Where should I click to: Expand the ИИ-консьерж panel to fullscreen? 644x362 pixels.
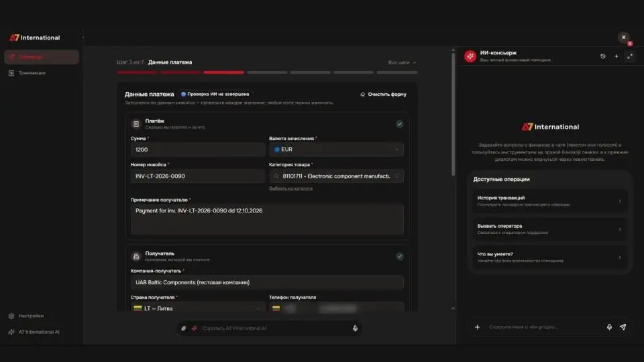pos(630,56)
